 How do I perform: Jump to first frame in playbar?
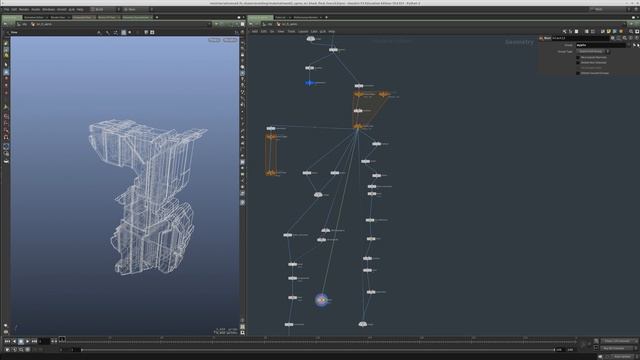coord(7,341)
